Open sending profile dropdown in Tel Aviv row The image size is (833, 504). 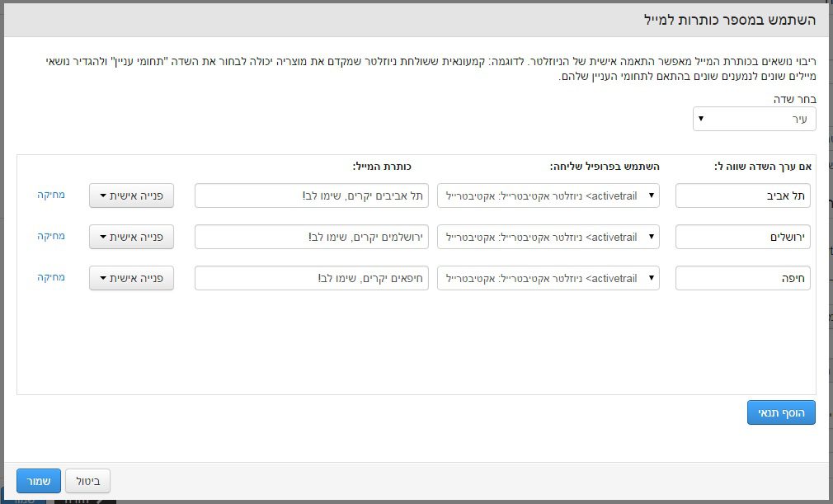pyautogui.click(x=548, y=195)
